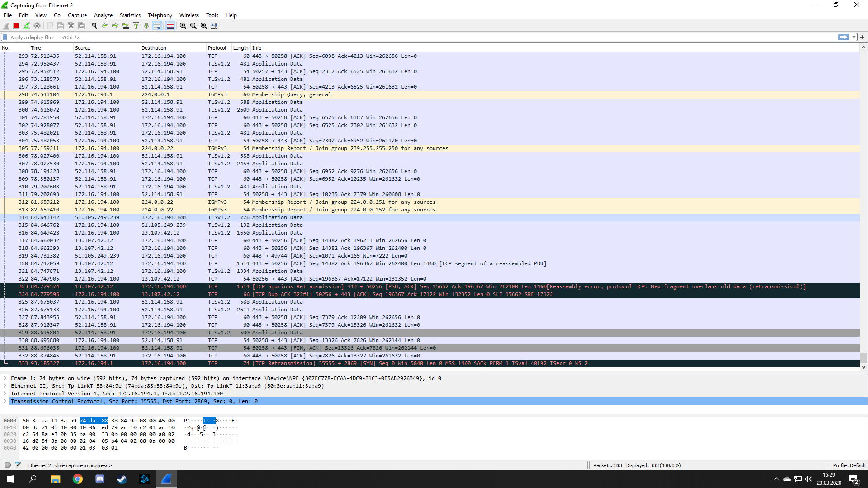This screenshot has height=488, width=868.
Task: Open the display filter history dropdown arrow
Action: [854, 38]
